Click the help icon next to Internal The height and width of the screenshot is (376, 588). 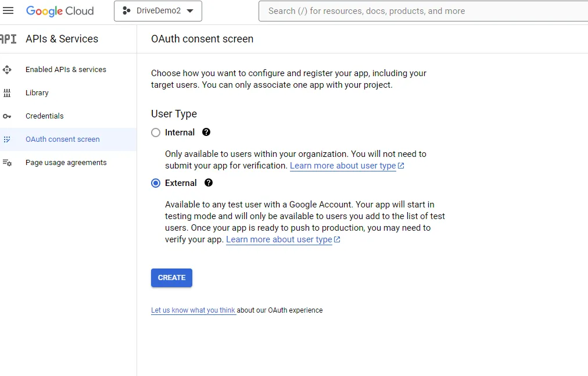[x=206, y=132]
